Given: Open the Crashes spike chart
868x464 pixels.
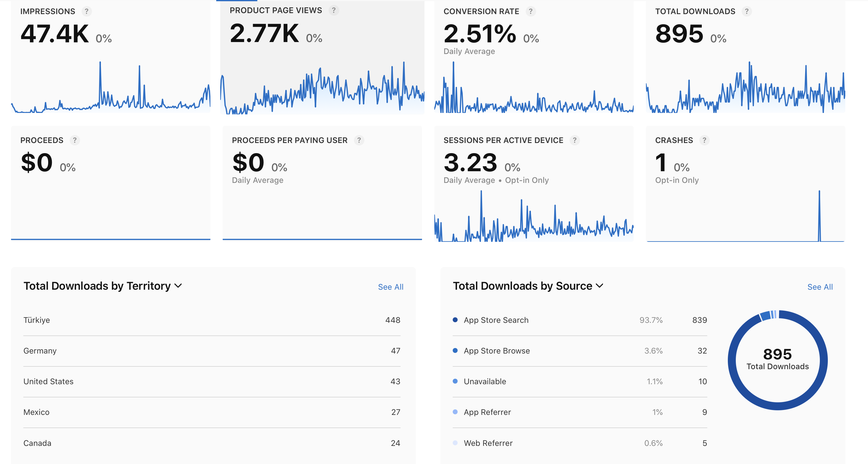Looking at the screenshot, I should pyautogui.click(x=745, y=216).
